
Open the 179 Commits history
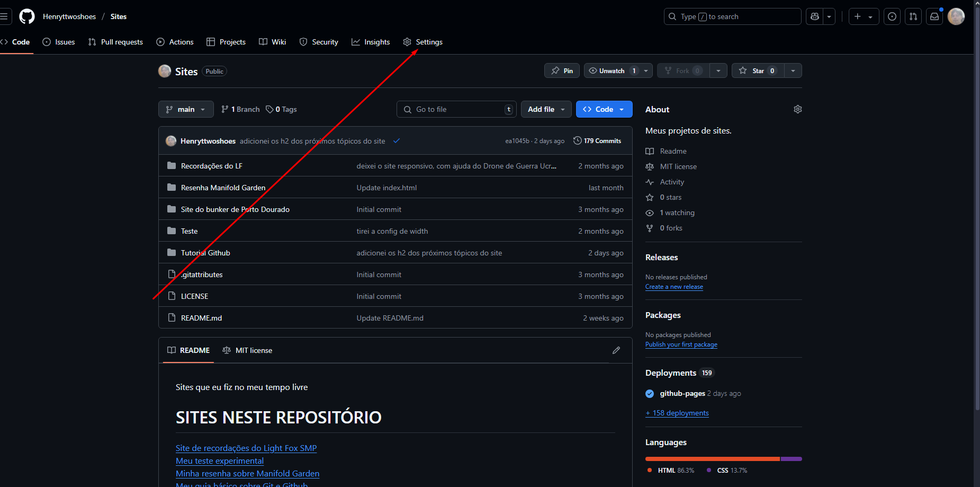tap(597, 141)
